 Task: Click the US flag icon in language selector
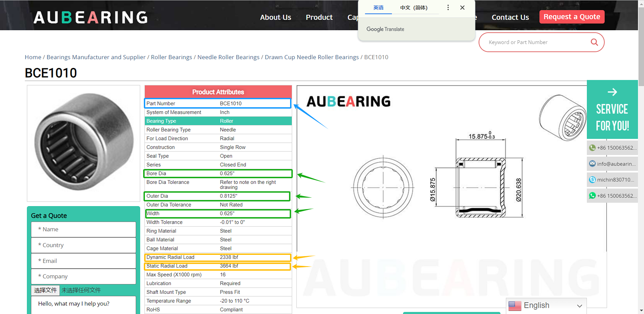tap(516, 305)
